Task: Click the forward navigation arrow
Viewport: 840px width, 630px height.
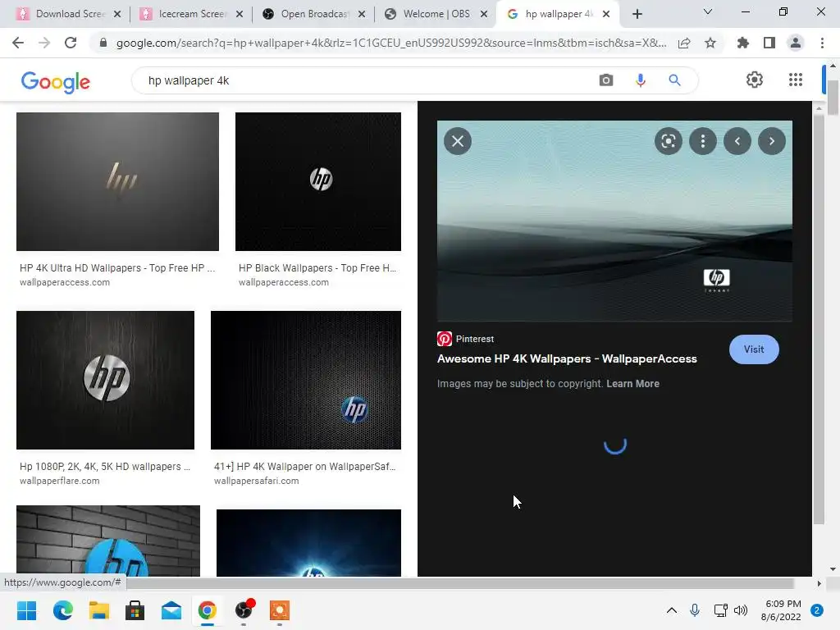Action: click(x=44, y=43)
